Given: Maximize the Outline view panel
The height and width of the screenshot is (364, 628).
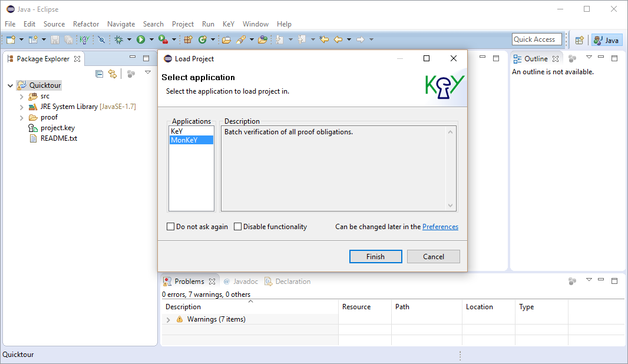Looking at the screenshot, I should click(x=614, y=58).
